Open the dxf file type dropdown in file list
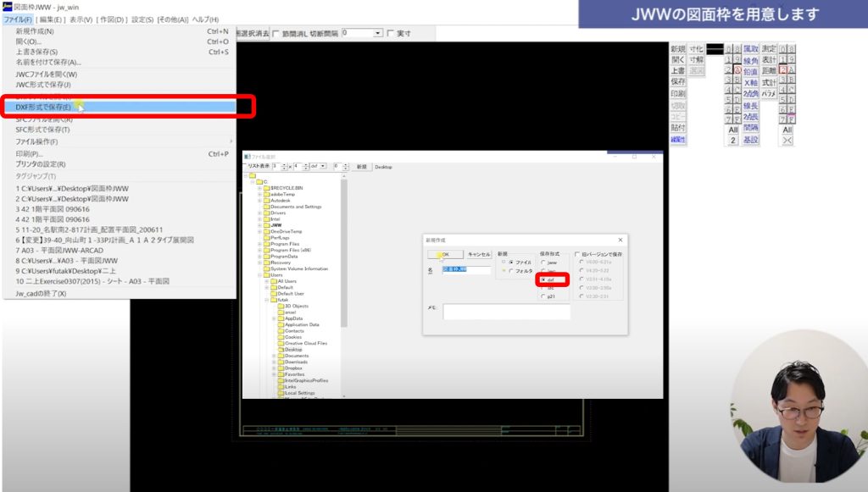 coord(322,167)
